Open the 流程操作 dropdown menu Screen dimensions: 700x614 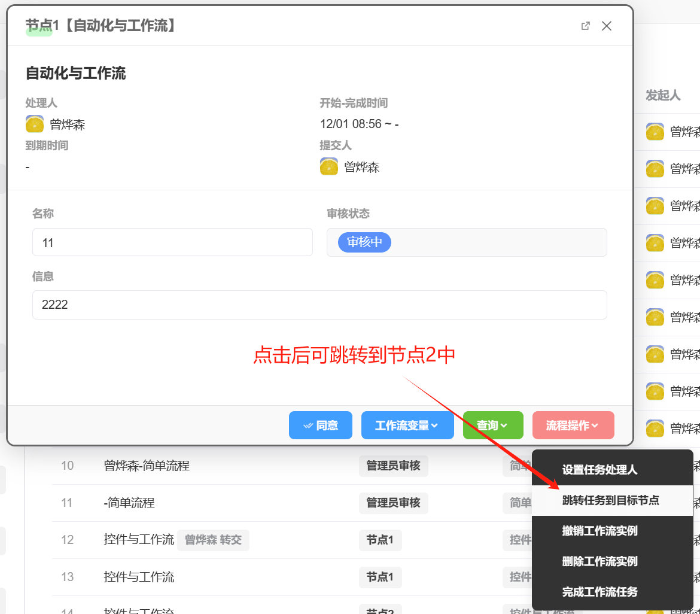tap(573, 425)
